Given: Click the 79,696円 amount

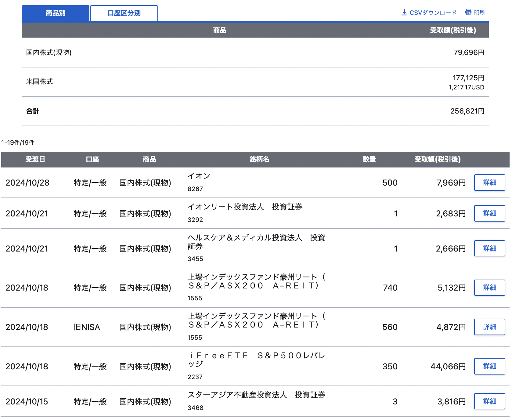Looking at the screenshot, I should click(469, 52).
